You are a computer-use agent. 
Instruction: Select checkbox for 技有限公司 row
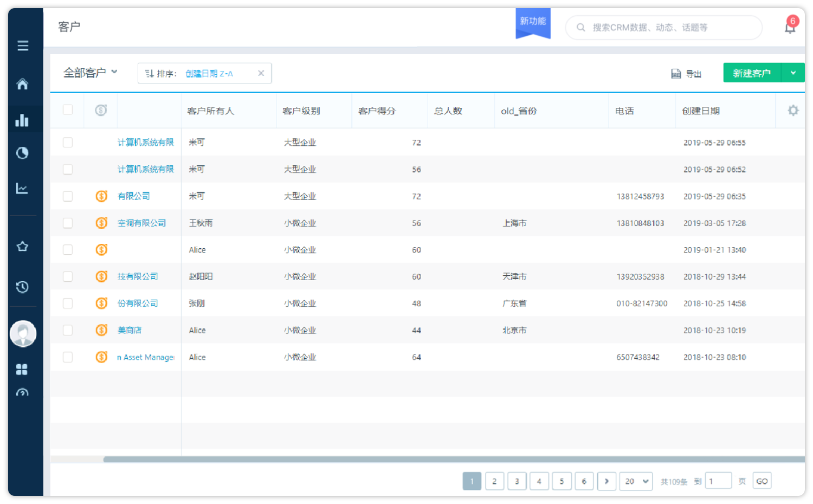(68, 276)
